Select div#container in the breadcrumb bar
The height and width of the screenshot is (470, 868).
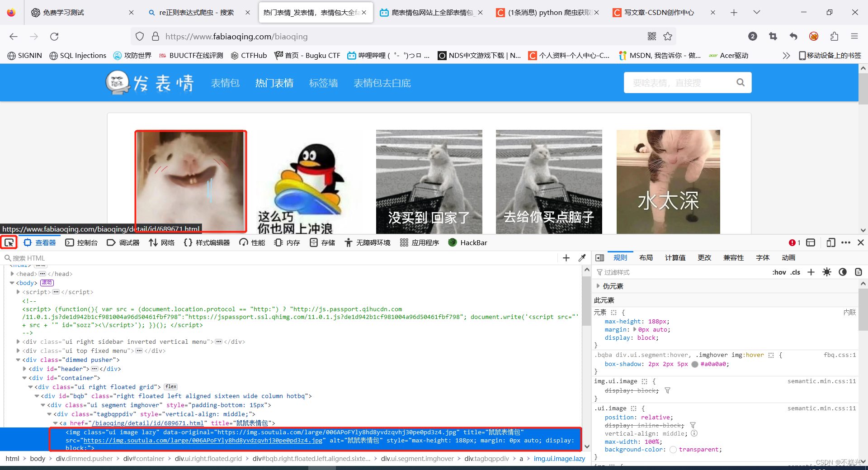[144, 459]
